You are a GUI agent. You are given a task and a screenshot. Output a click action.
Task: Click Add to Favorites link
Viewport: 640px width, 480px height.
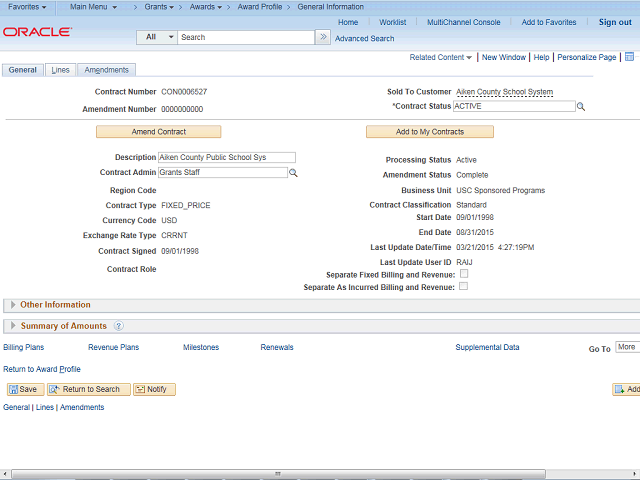549,22
